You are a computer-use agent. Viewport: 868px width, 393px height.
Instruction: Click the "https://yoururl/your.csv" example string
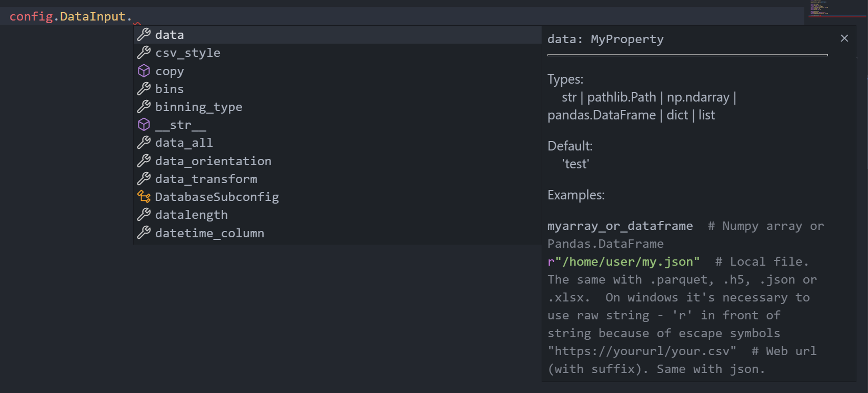coord(642,351)
